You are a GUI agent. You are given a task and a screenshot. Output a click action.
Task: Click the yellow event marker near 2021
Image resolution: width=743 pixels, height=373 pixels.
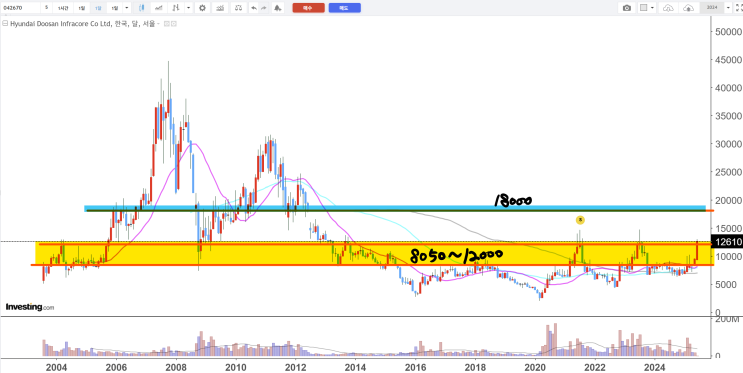pyautogui.click(x=580, y=220)
